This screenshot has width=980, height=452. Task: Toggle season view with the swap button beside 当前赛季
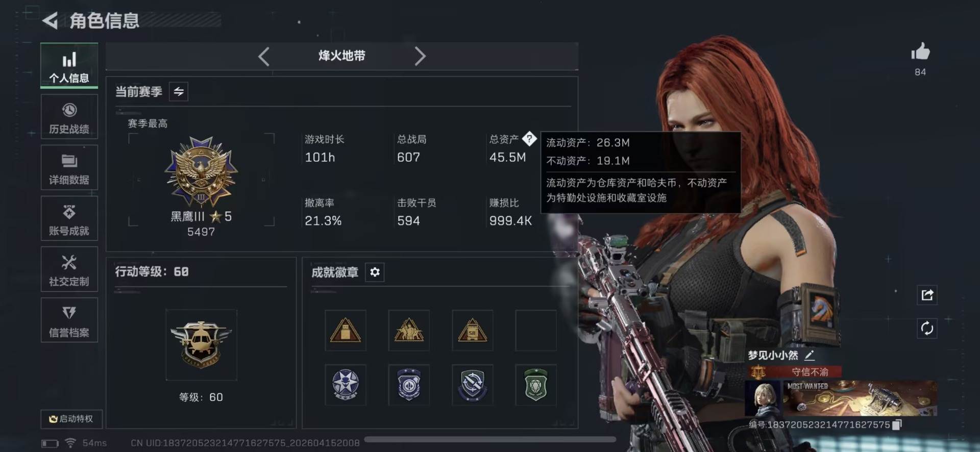coord(179,91)
